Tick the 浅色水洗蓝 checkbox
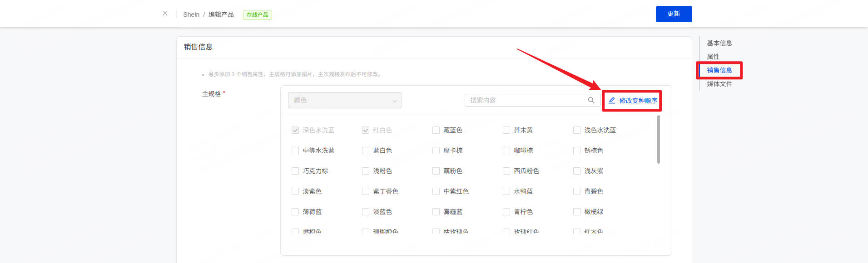Image resolution: width=868 pixels, height=263 pixels. click(577, 130)
